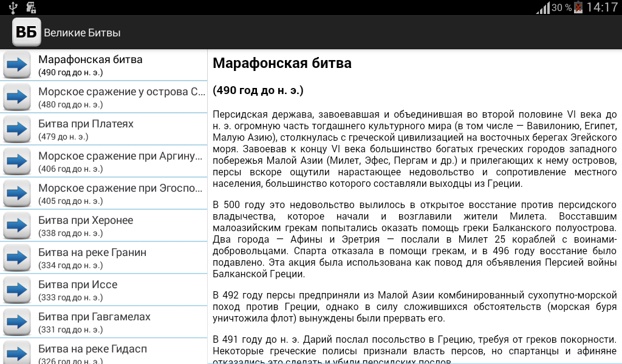This screenshot has height=364, width=622.
Task: Choose list entry Битва при Гавгамелах
Action: click(x=103, y=322)
